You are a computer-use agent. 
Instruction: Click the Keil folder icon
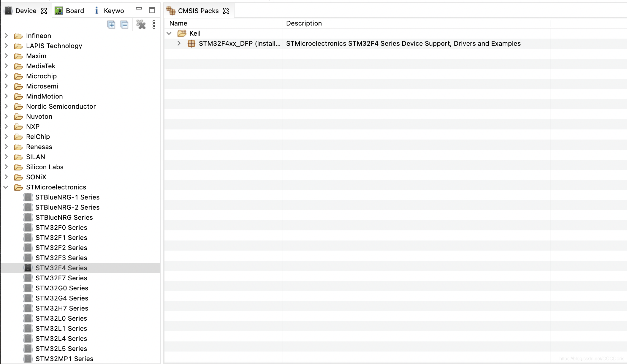tap(182, 33)
